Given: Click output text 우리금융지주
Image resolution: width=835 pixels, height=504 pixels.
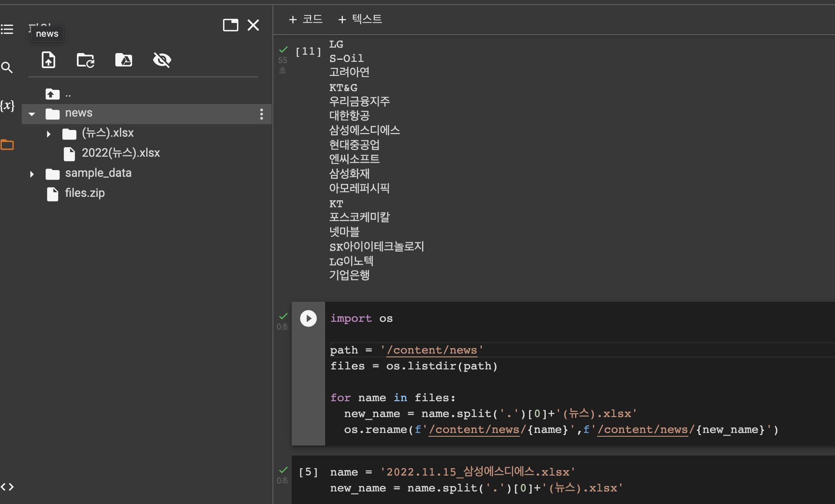Looking at the screenshot, I should pyautogui.click(x=359, y=101).
